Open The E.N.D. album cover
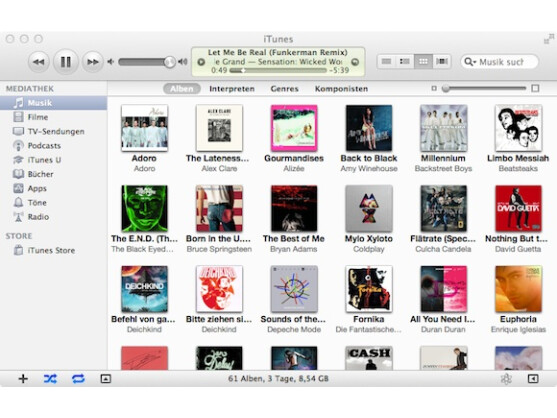The width and height of the screenshot is (557, 418). click(x=145, y=208)
